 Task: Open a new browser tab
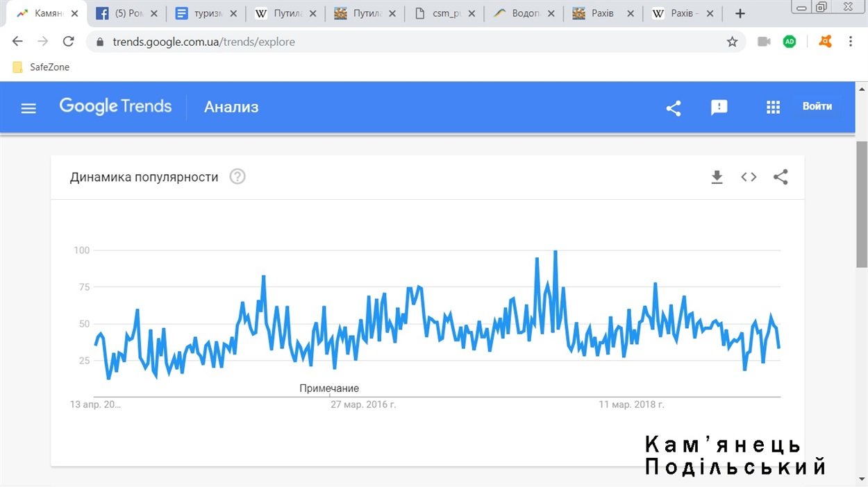pos(740,13)
